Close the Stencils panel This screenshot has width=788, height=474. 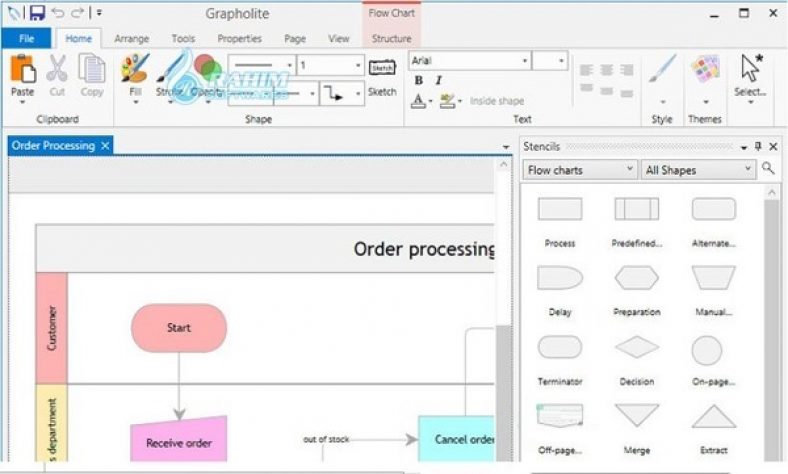[773, 146]
